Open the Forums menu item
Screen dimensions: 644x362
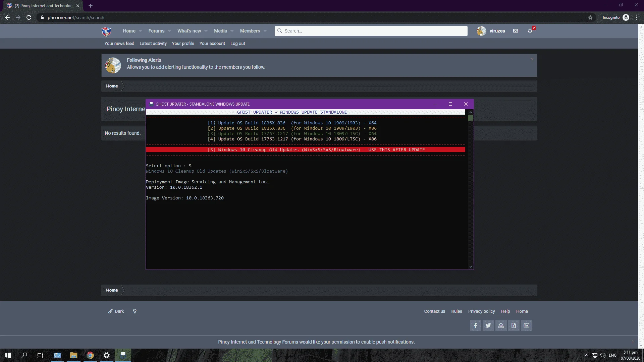point(156,31)
